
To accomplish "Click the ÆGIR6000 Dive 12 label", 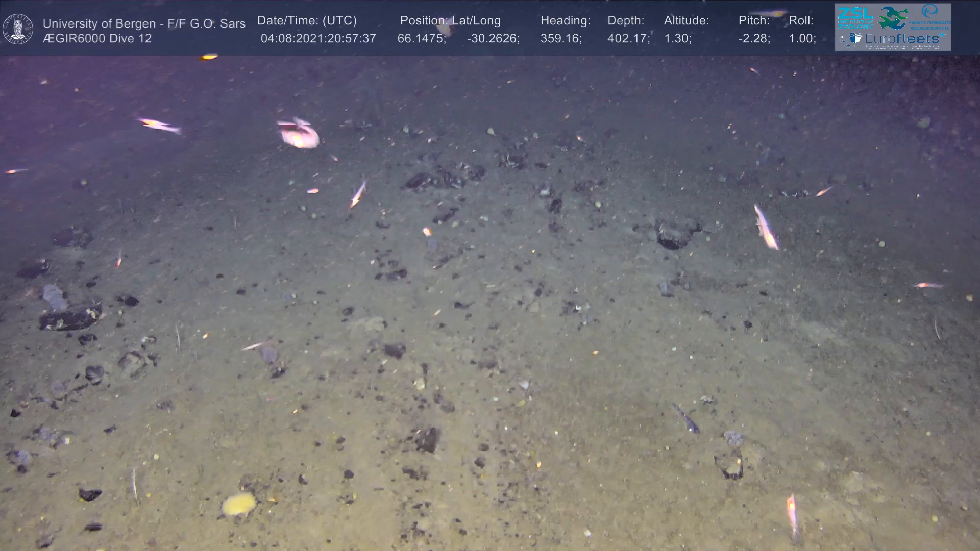I will 97,39.
